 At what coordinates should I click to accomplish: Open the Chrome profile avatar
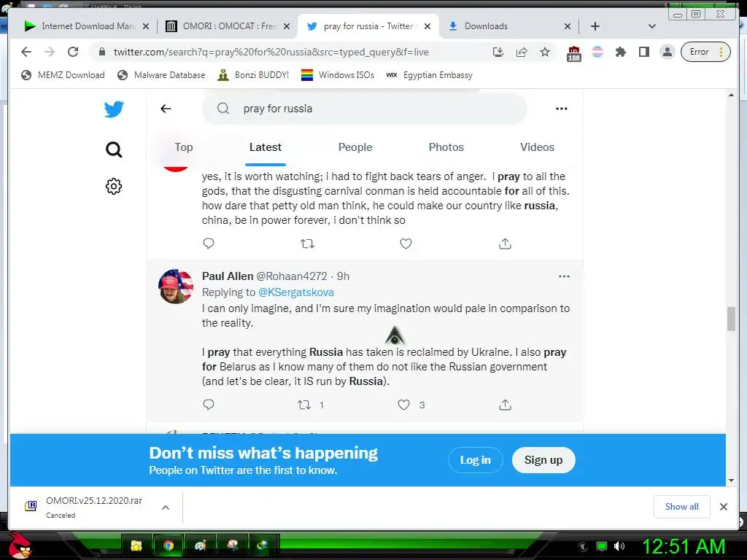click(x=667, y=52)
